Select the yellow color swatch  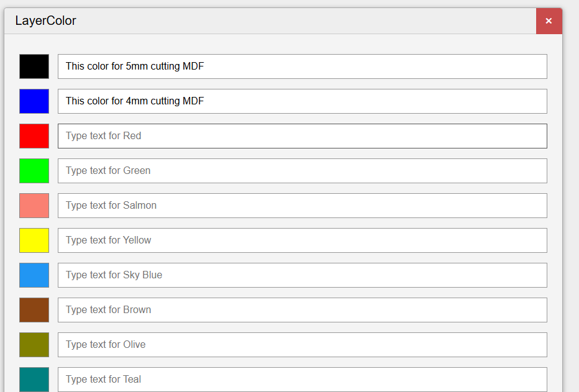click(x=34, y=240)
